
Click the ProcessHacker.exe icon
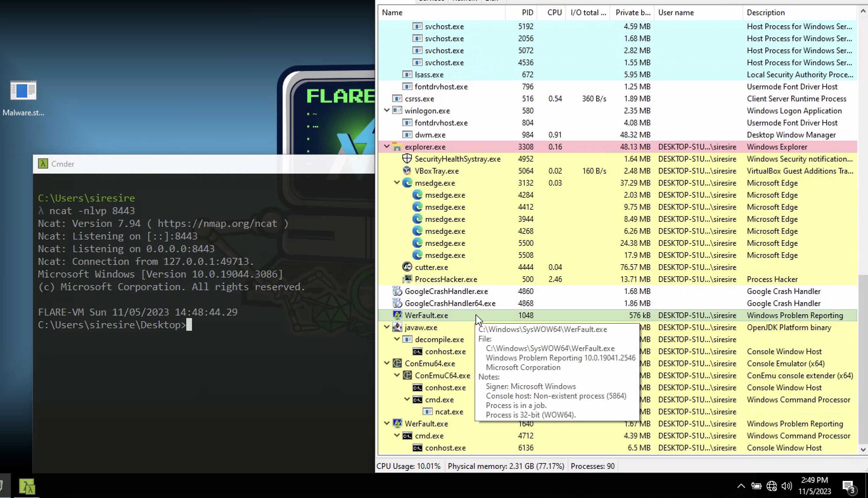(x=407, y=279)
